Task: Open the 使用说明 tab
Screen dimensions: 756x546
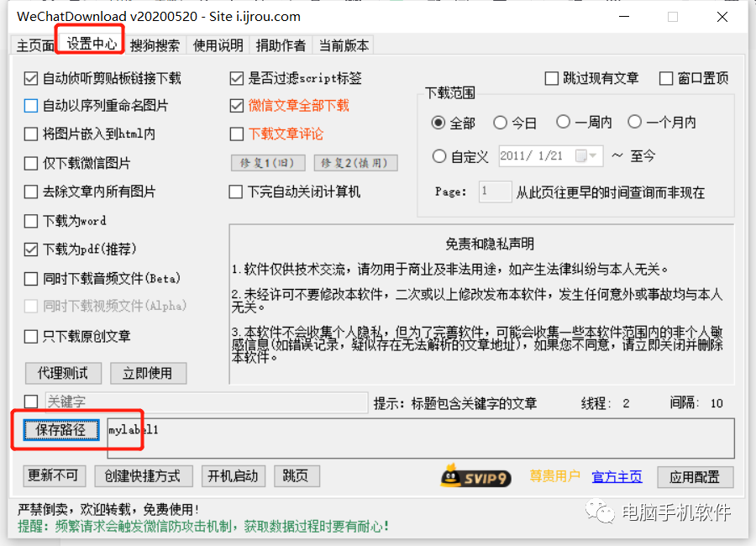Action: tap(218, 45)
